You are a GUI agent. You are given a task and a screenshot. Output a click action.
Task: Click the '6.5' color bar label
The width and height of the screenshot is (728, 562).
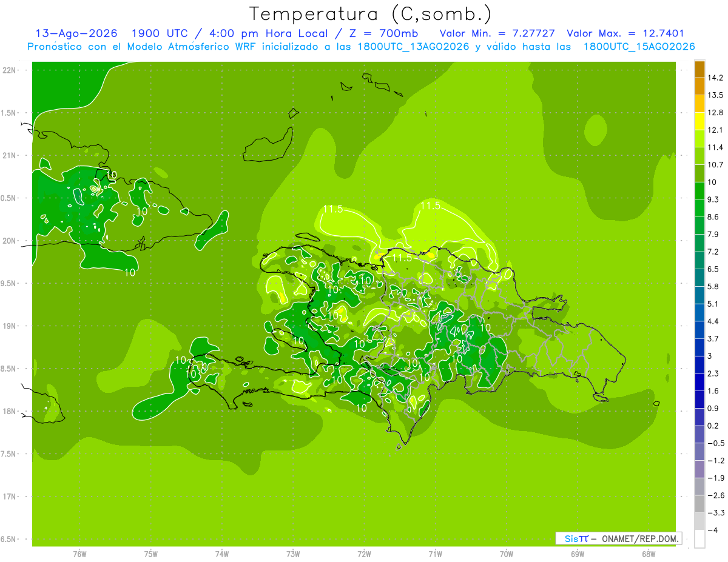coord(713,269)
